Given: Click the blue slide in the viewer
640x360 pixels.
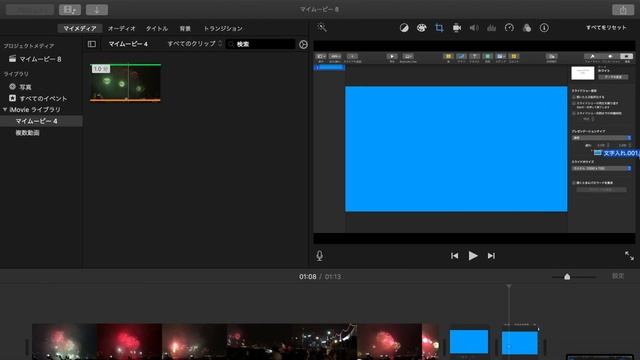Looking at the screenshot, I should [456, 149].
